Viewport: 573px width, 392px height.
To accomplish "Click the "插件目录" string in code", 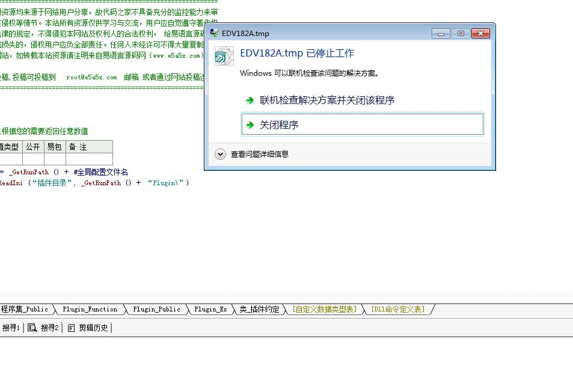I will (52, 183).
